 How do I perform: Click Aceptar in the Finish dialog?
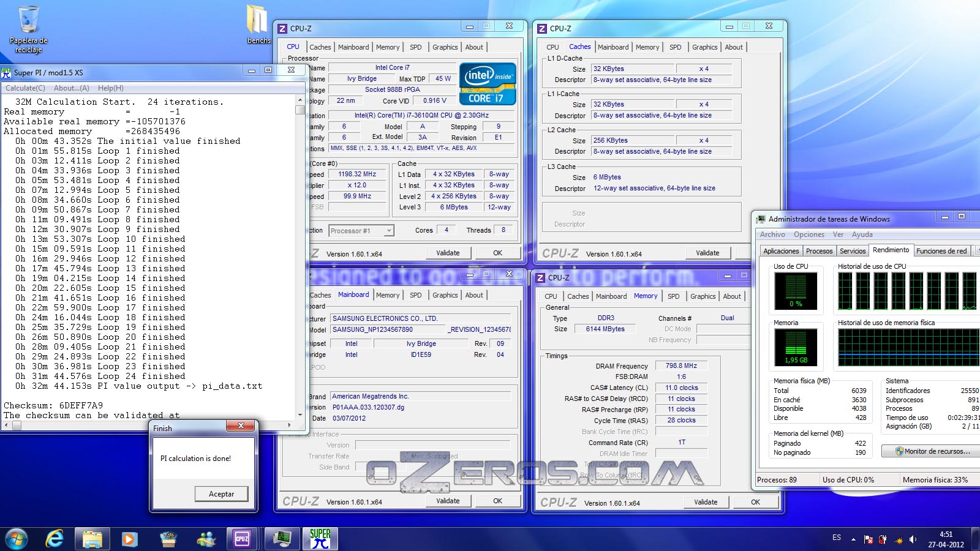pos(221,494)
